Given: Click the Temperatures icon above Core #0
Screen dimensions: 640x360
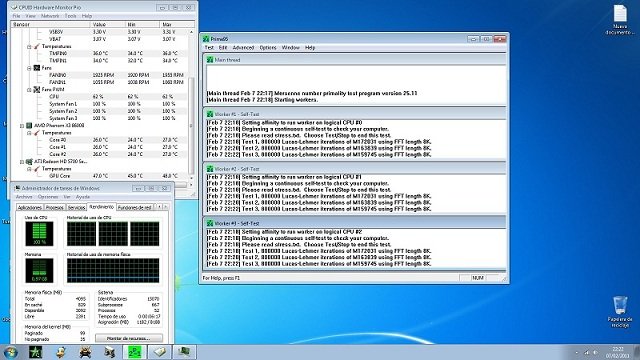Looking at the screenshot, I should point(37,133).
